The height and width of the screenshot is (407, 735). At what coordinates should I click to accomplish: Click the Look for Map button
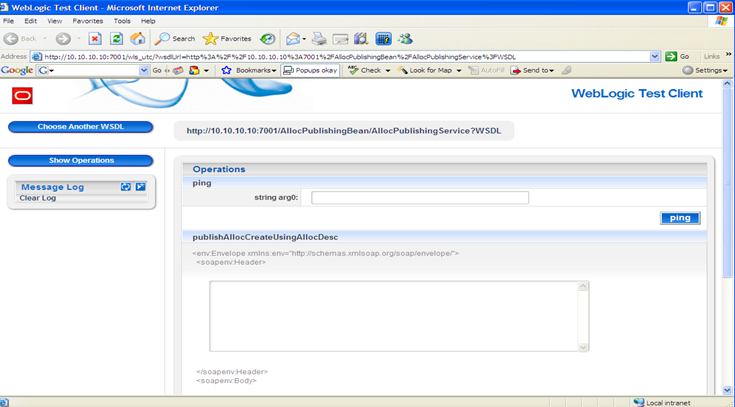[425, 70]
